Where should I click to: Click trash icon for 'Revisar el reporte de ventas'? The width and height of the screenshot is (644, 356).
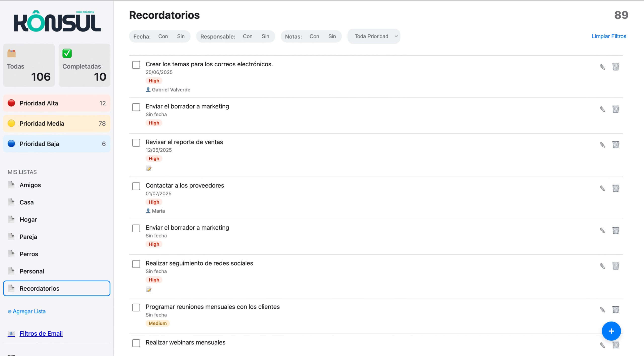(x=616, y=145)
